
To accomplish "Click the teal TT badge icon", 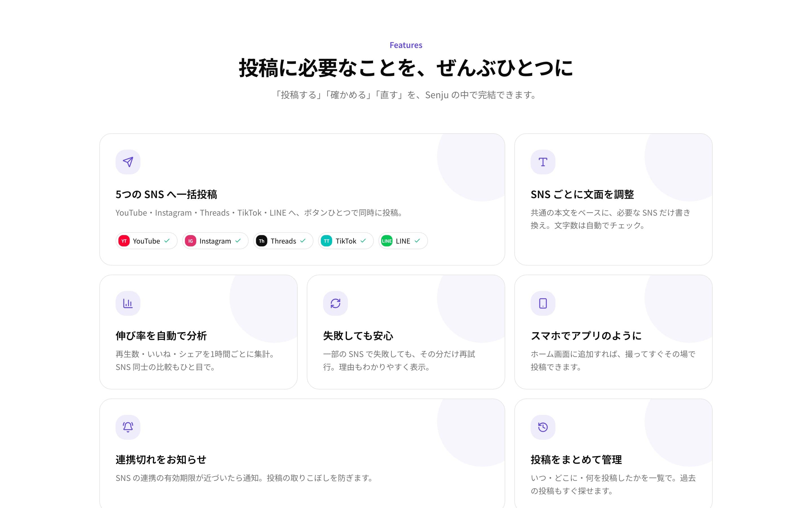I will pyautogui.click(x=326, y=241).
